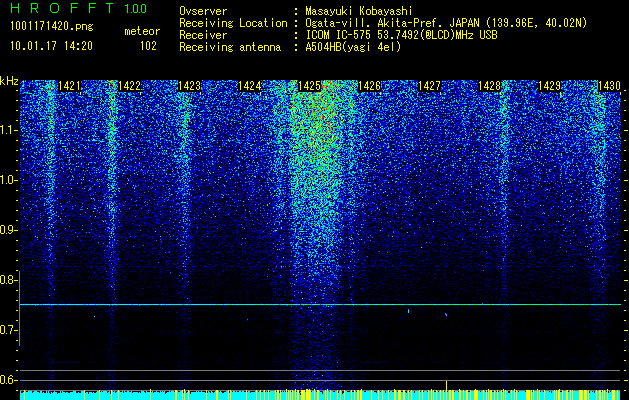This screenshot has height=400, width=629.
Task: Click the 1428 time marker
Action: [489, 86]
